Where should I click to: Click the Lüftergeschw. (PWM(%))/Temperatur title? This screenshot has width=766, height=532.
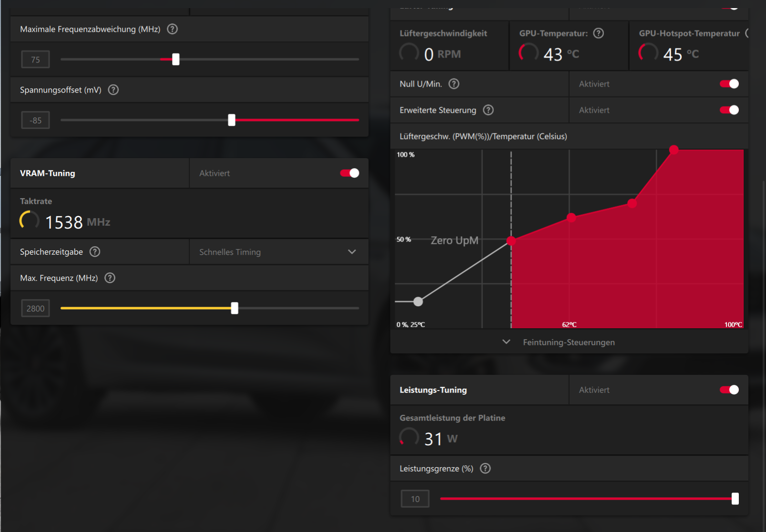[483, 137]
